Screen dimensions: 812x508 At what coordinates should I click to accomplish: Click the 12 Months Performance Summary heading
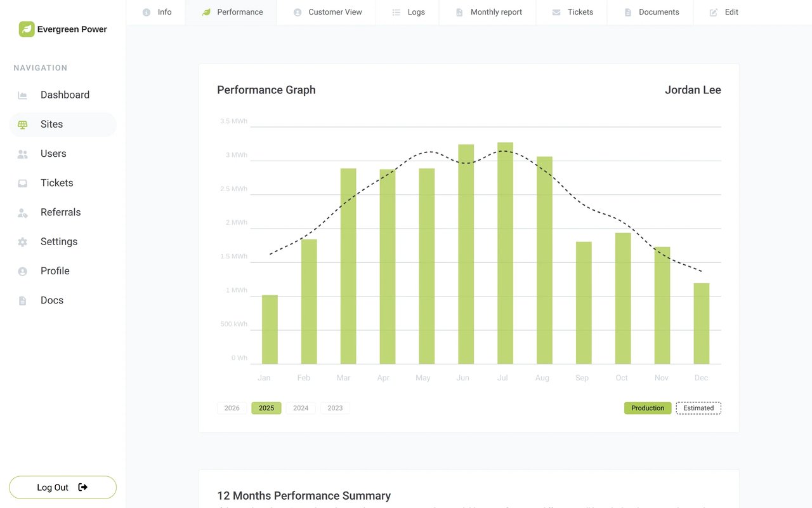304,496
